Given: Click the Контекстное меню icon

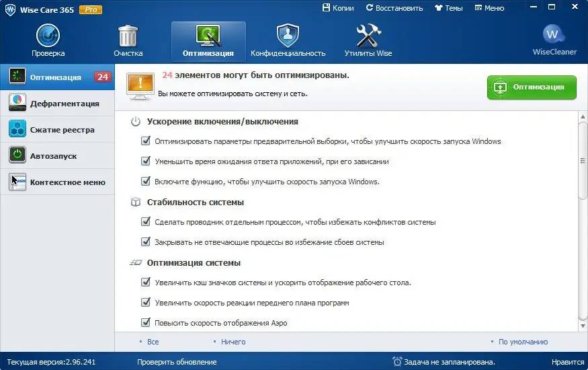Looking at the screenshot, I should tap(17, 182).
